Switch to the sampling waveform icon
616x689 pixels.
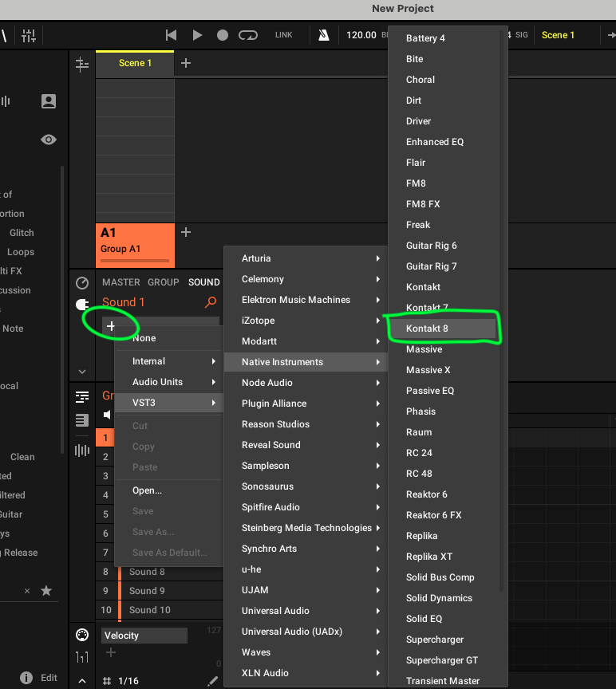click(82, 451)
